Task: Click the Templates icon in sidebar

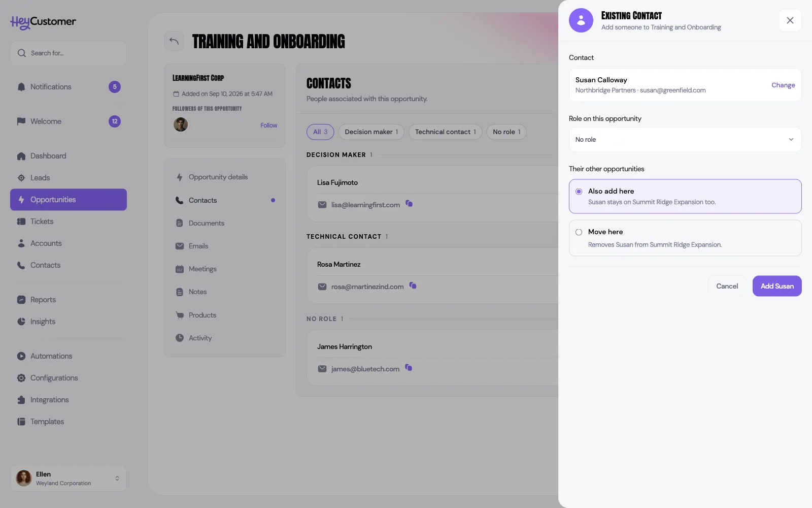Action: point(21,422)
